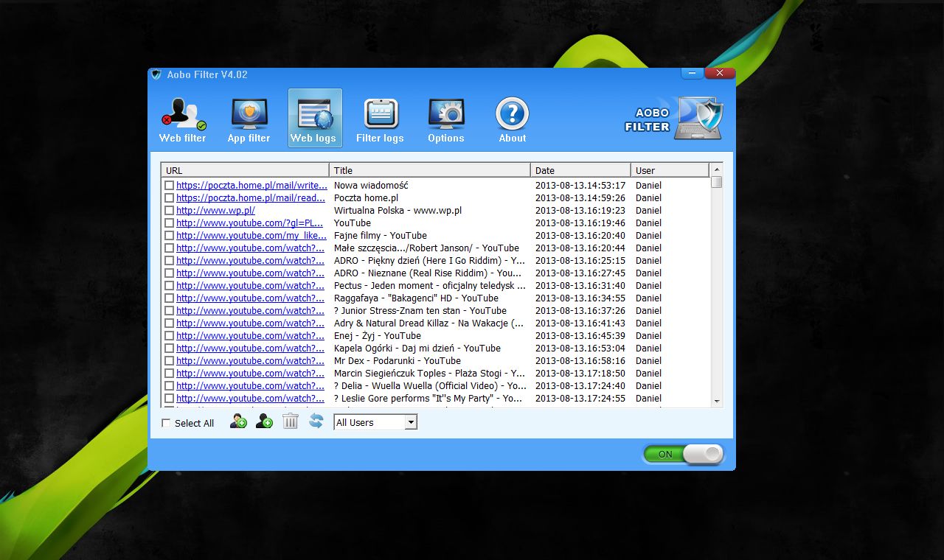Open the youtube.com/?gl=PL link

tap(249, 223)
